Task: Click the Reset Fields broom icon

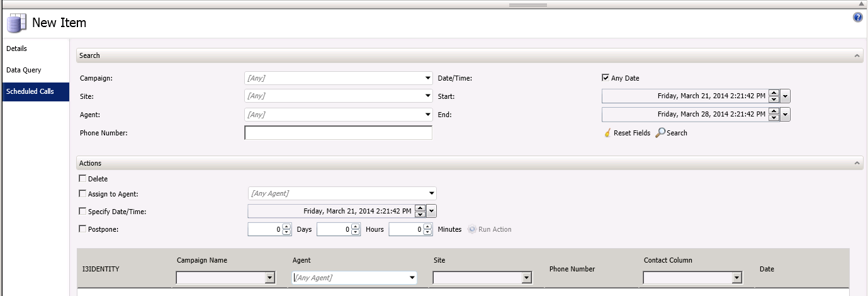Action: tap(607, 133)
